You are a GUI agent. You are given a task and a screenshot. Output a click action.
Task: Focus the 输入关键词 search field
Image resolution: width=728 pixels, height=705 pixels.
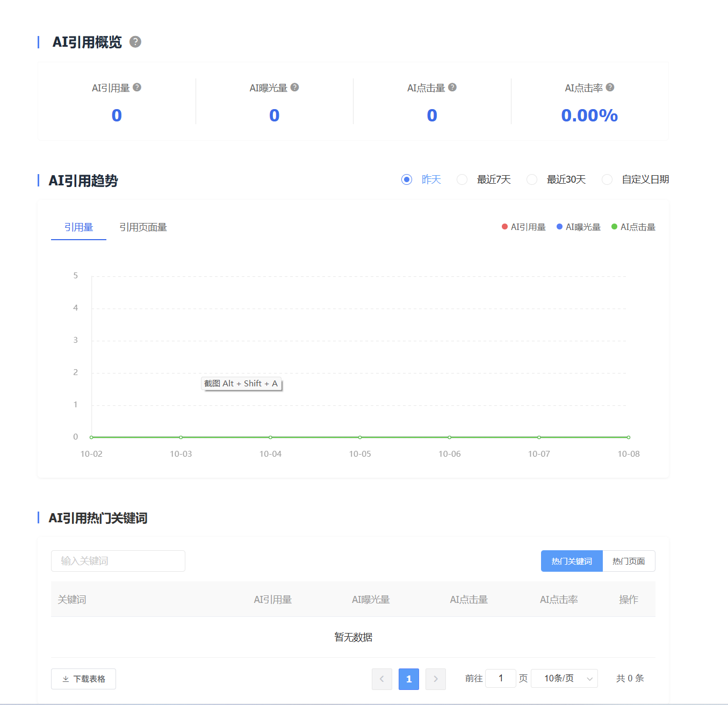point(118,561)
